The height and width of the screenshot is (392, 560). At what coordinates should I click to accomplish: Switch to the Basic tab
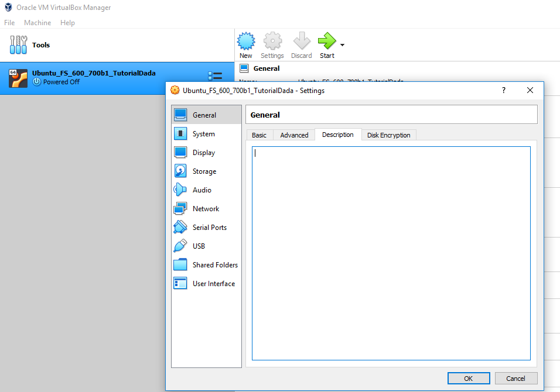click(259, 135)
